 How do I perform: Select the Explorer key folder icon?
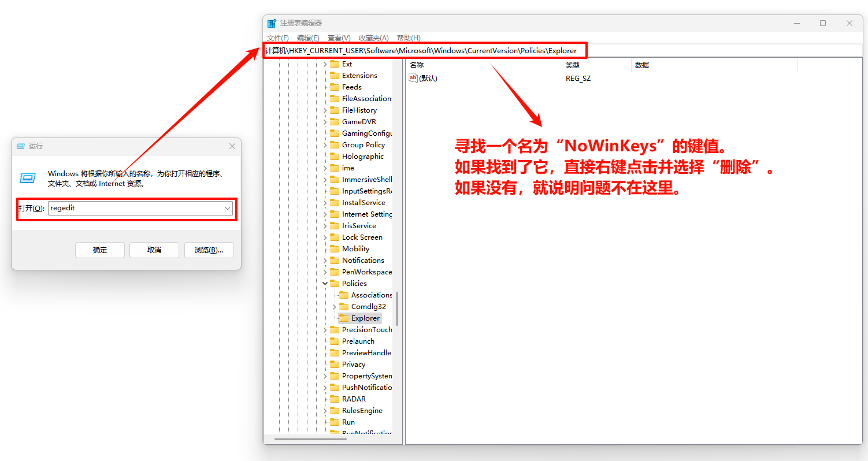(344, 318)
